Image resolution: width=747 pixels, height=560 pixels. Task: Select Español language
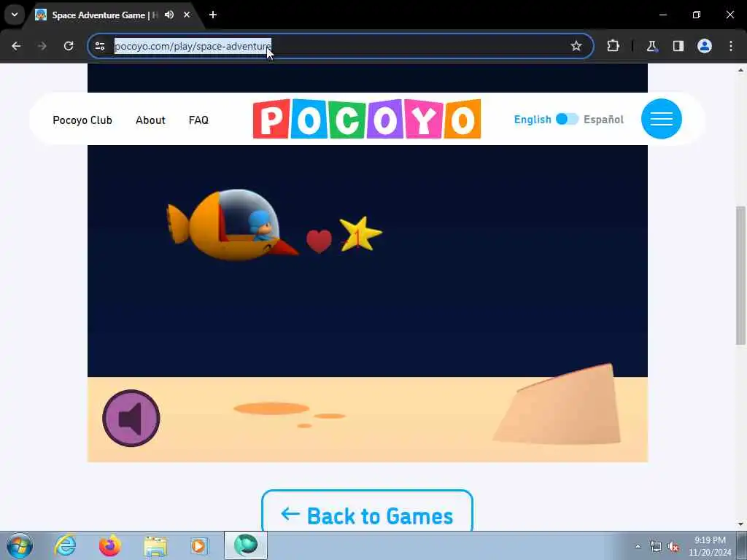pos(603,120)
